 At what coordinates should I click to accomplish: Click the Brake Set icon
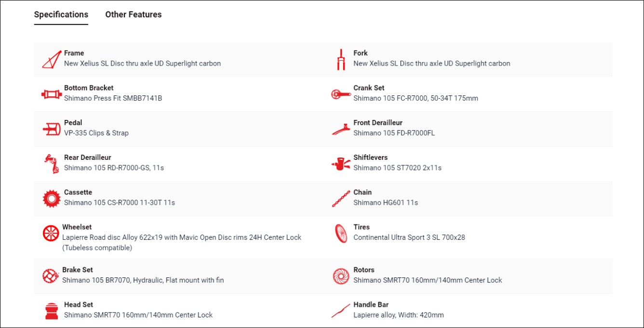[x=50, y=276]
